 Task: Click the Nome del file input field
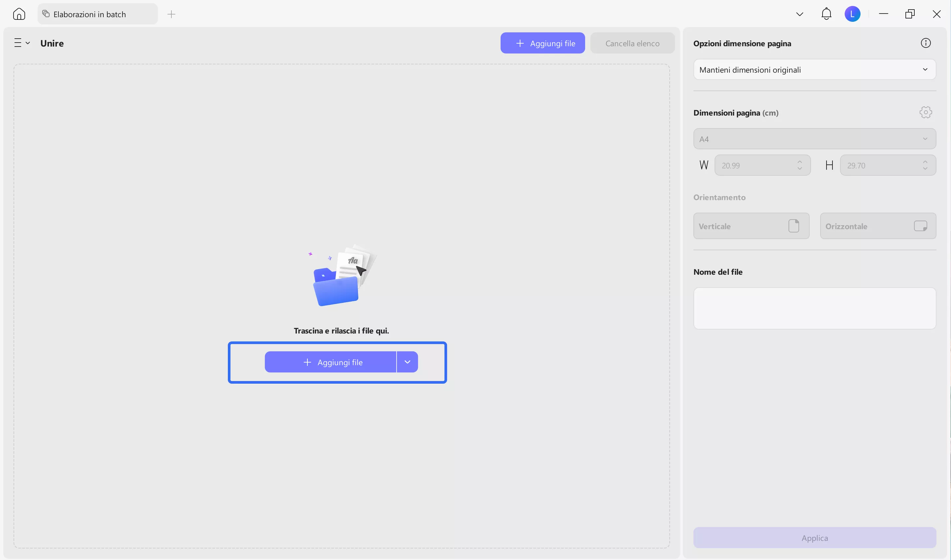click(x=814, y=308)
